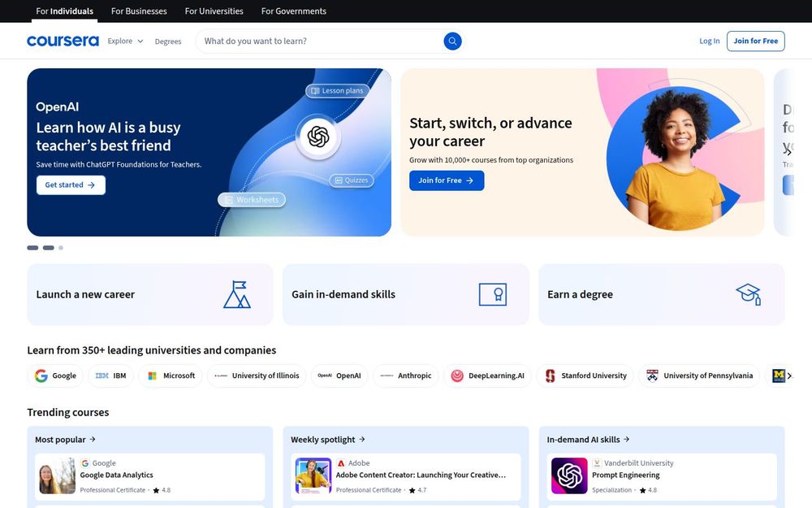
Task: Click the Quizzes tag in banner
Action: coord(352,180)
